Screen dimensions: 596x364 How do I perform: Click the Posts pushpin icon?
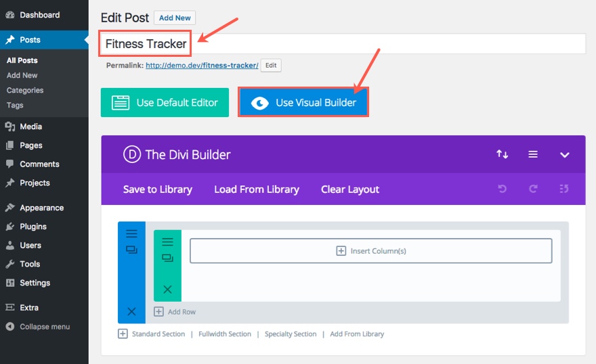pyautogui.click(x=10, y=40)
